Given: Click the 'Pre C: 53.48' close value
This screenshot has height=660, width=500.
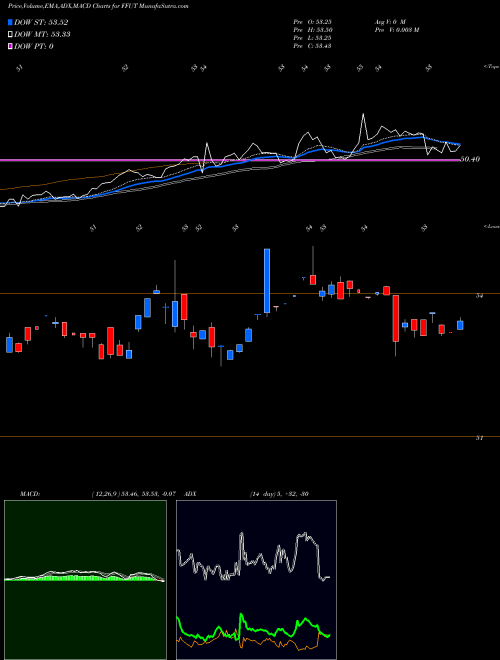Looking at the screenshot, I should (312, 45).
